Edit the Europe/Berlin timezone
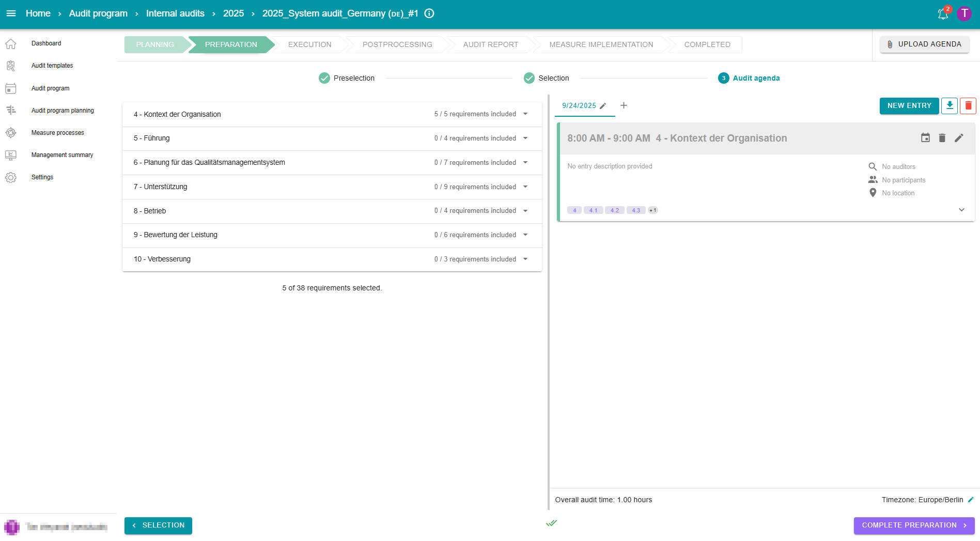This screenshot has width=980, height=541. 971,500
